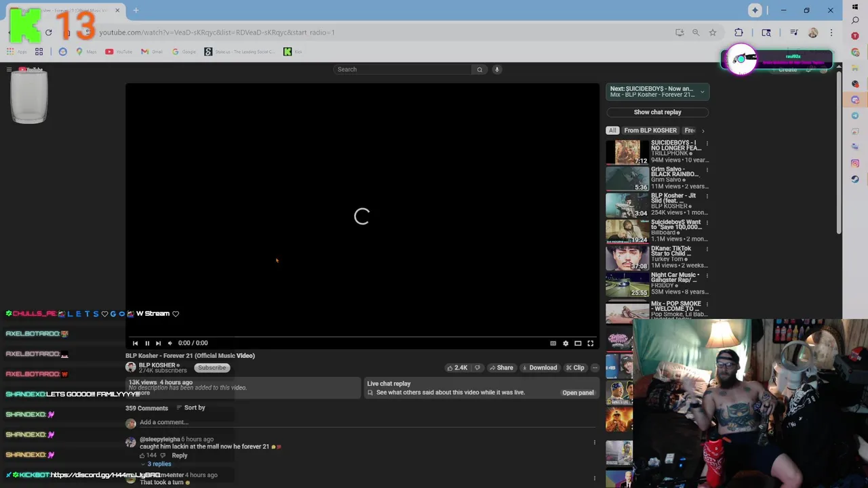Screen dimensions: 868x488
Task: Bookmark this tab with star icon
Action: 713,33
